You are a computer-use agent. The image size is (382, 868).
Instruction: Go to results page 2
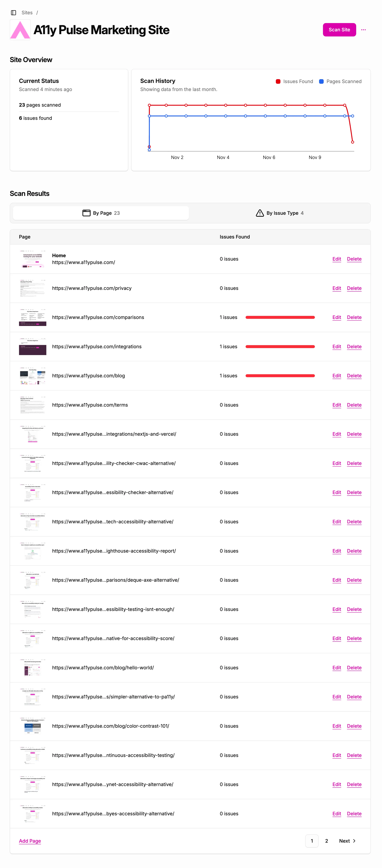pyautogui.click(x=326, y=841)
